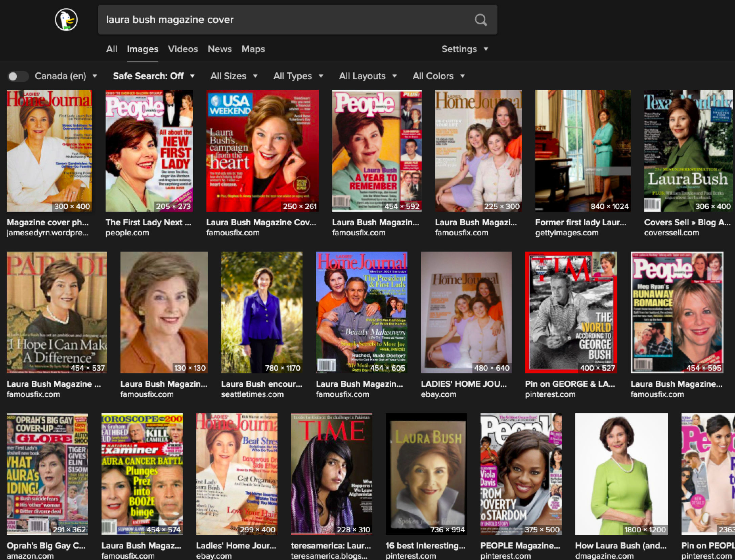735x560 pixels.
Task: Expand the All Types filter
Action: coord(298,76)
